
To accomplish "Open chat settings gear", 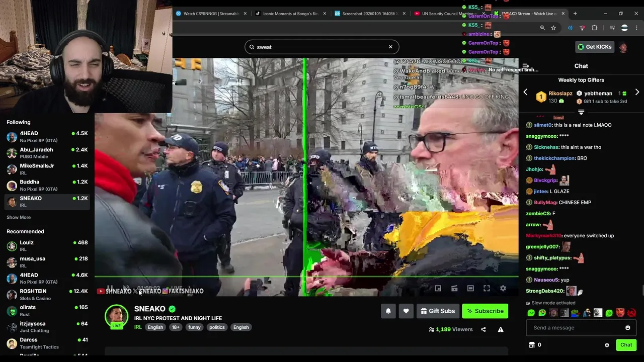I will tap(607, 345).
